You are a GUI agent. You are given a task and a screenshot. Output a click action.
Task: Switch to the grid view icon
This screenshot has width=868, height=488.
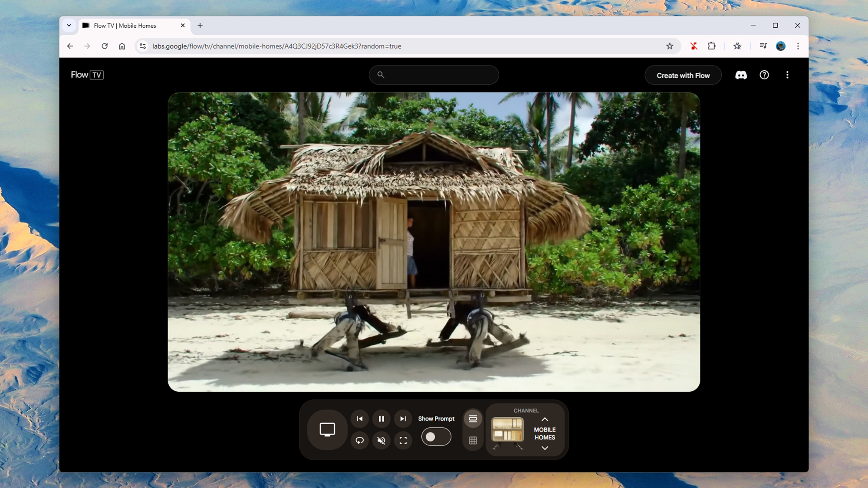[x=473, y=440]
